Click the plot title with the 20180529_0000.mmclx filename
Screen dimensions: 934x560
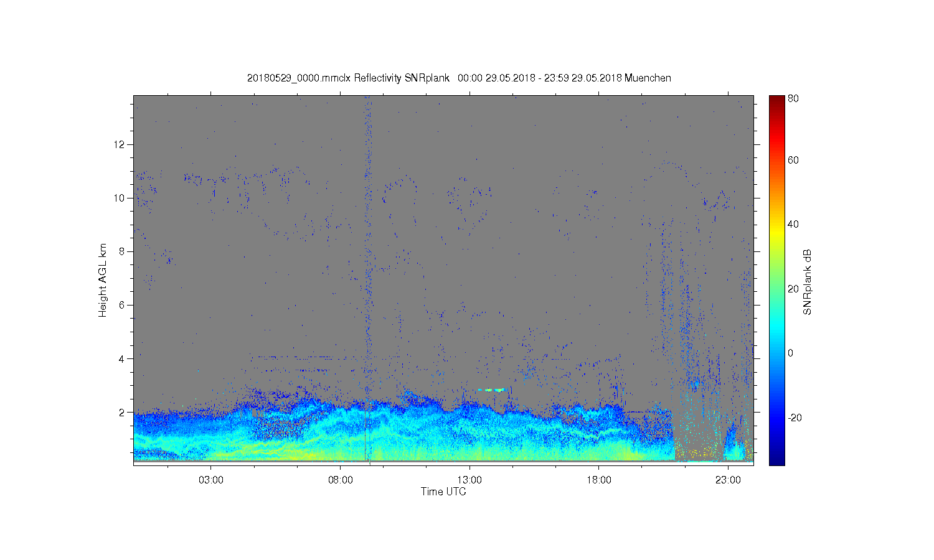[459, 78]
